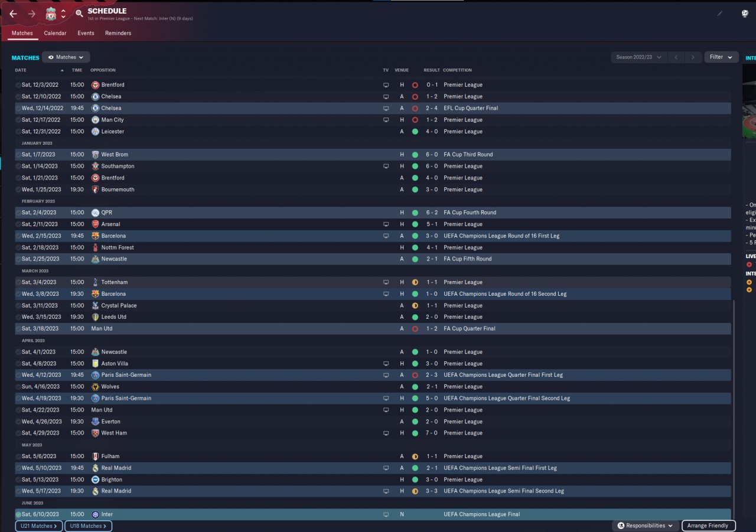Toggle the check circle on the Fulham row

18,456
